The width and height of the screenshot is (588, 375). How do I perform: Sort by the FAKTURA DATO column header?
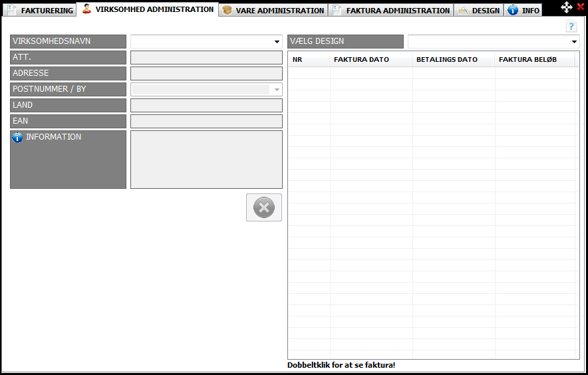pos(371,60)
